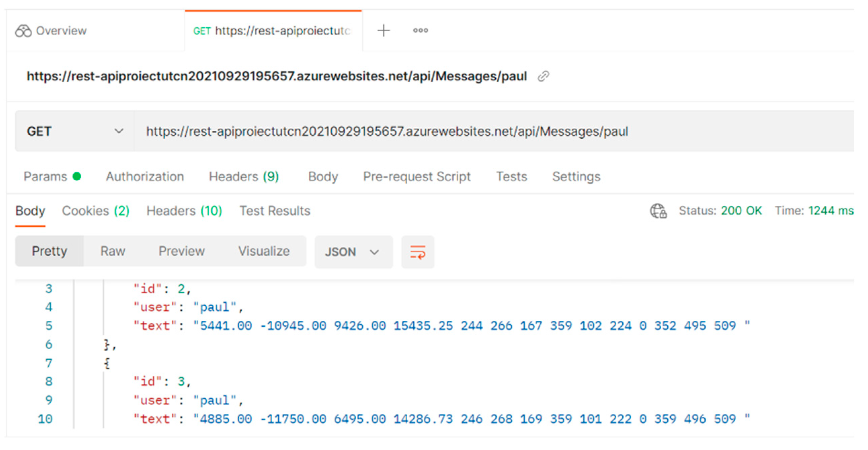Open a new request tab with plus
This screenshot has width=868, height=450.
(x=383, y=31)
